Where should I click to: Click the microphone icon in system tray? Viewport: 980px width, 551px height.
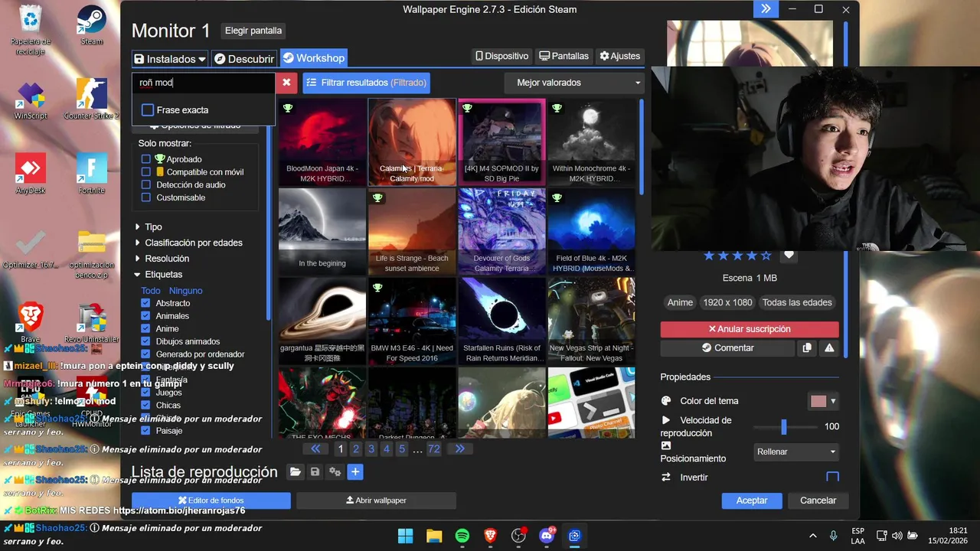[x=833, y=536]
